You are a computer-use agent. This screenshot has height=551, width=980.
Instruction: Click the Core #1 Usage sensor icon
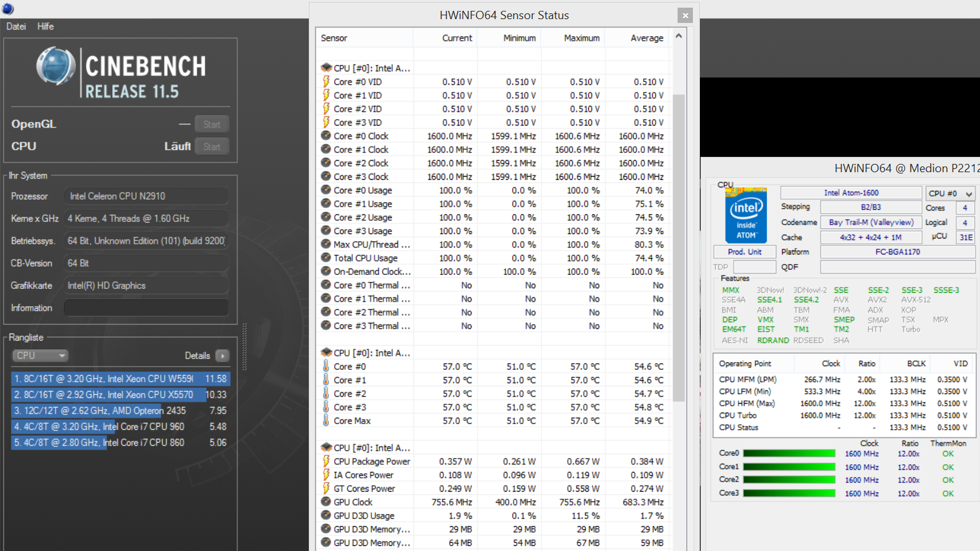[x=326, y=203]
